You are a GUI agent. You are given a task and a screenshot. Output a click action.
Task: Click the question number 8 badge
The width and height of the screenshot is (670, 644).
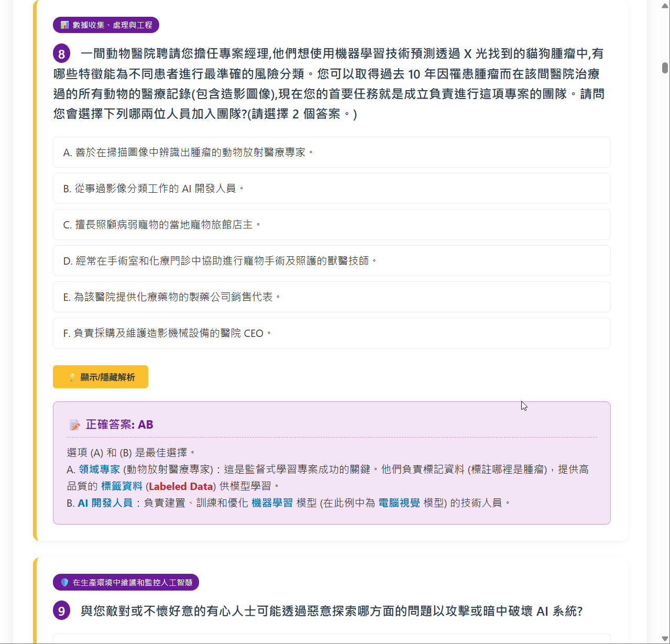pos(61,53)
